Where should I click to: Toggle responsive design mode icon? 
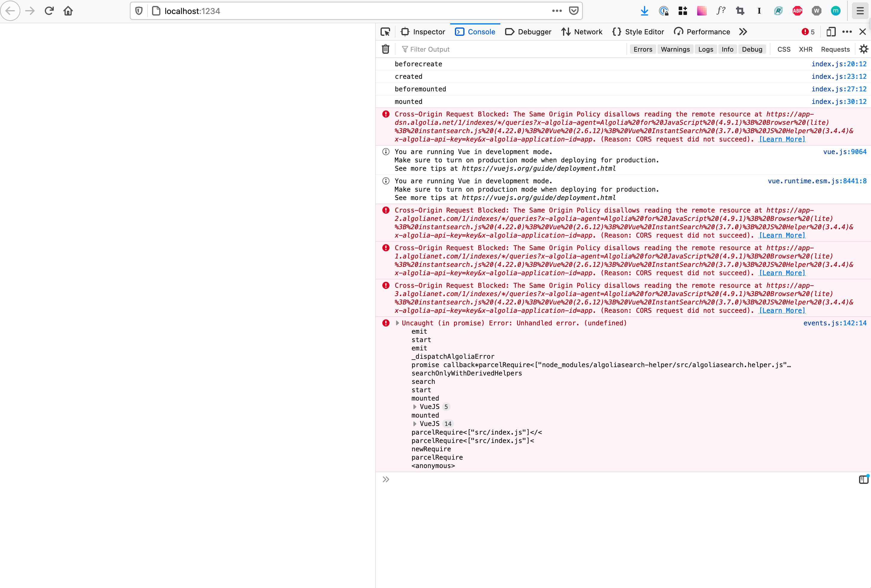pyautogui.click(x=831, y=32)
